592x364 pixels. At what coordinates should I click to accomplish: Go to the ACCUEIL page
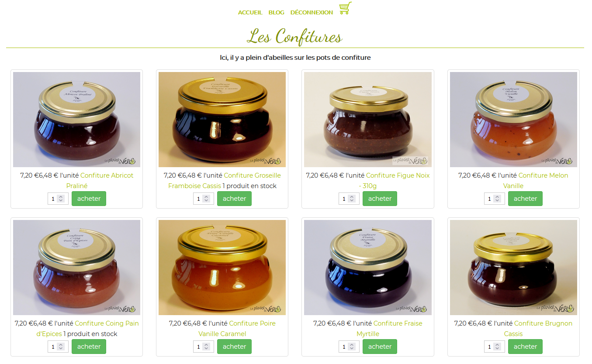click(x=250, y=12)
